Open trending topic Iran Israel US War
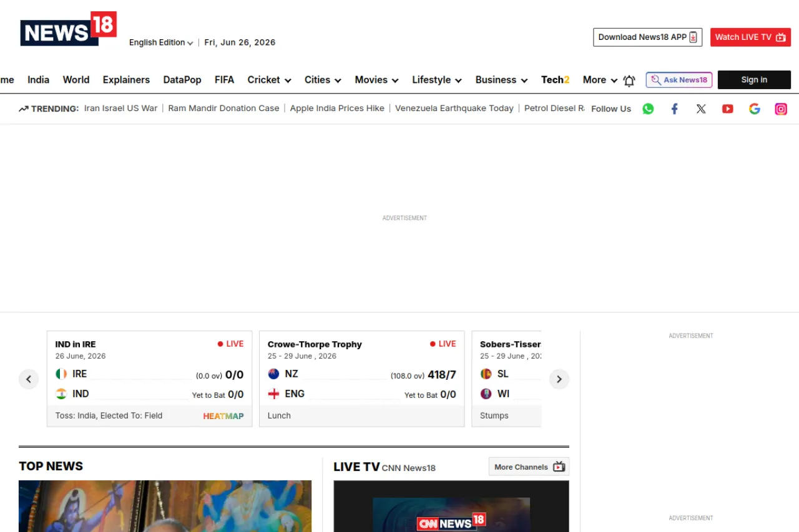 click(121, 109)
